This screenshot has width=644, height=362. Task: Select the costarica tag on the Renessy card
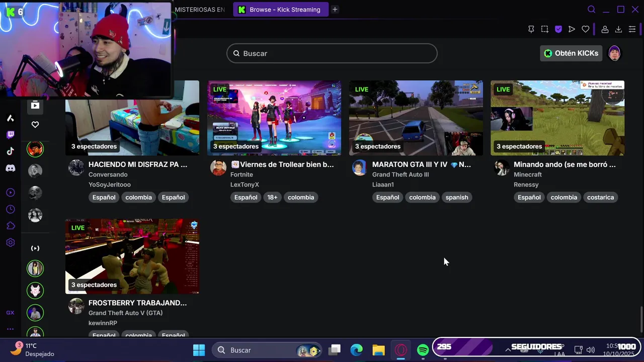point(600,197)
